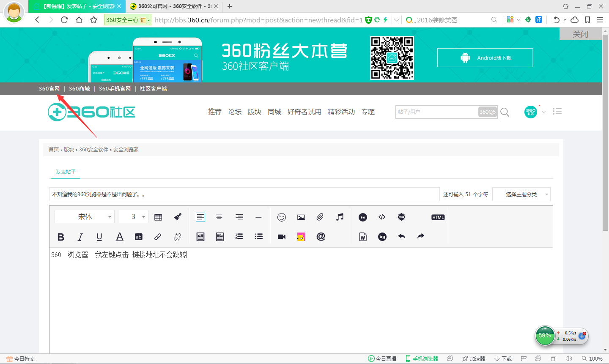Open the font family dropdown 宋体
Image resolution: width=609 pixels, height=364 pixels.
[85, 217]
